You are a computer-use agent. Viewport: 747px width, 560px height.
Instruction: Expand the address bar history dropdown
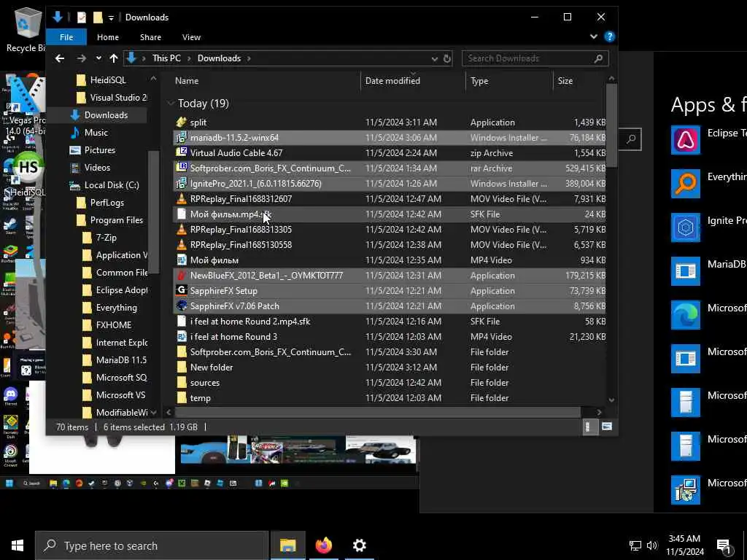point(435,58)
